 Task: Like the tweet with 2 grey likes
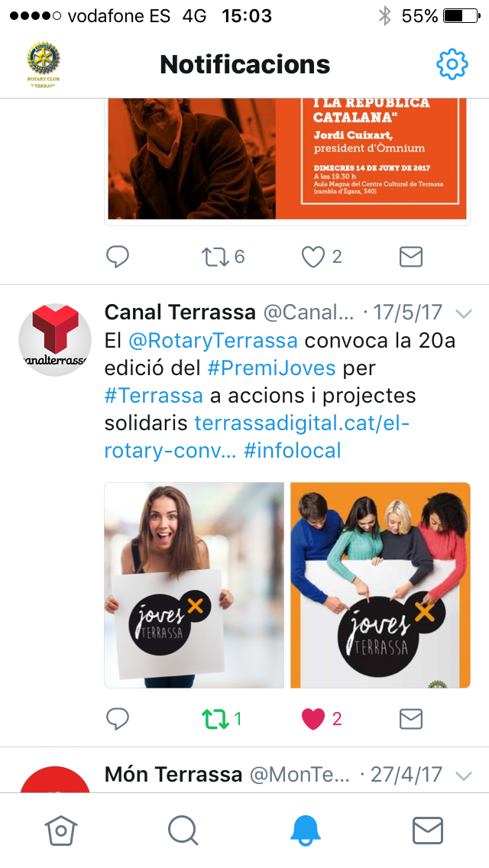click(x=313, y=256)
